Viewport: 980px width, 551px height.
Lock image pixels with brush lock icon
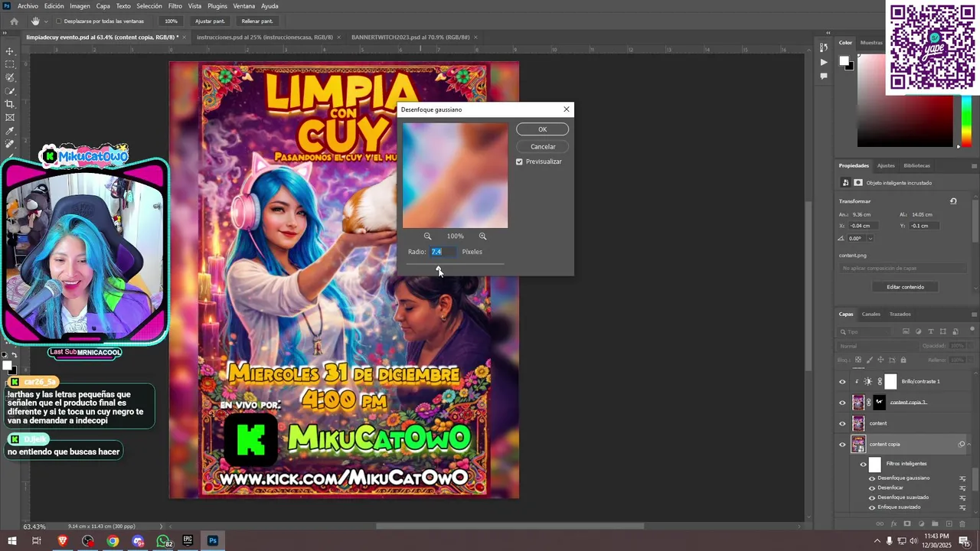(x=870, y=360)
